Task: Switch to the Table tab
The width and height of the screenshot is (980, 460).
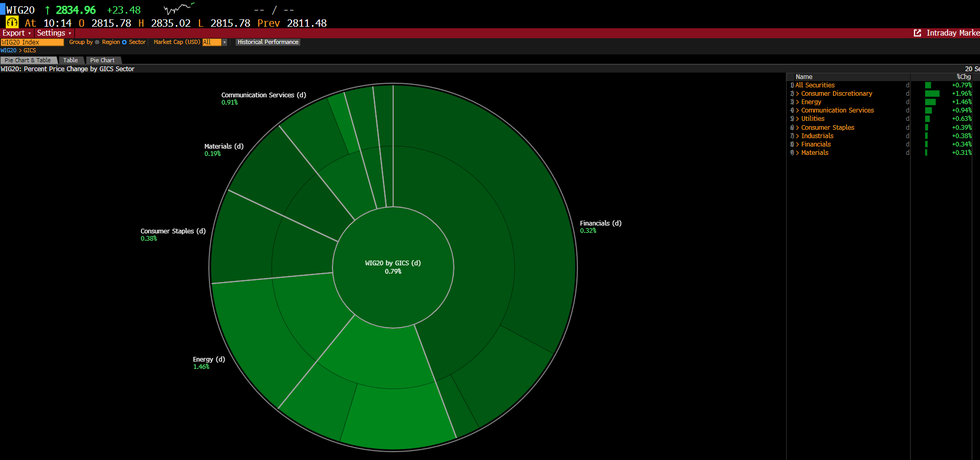Action: coord(71,60)
